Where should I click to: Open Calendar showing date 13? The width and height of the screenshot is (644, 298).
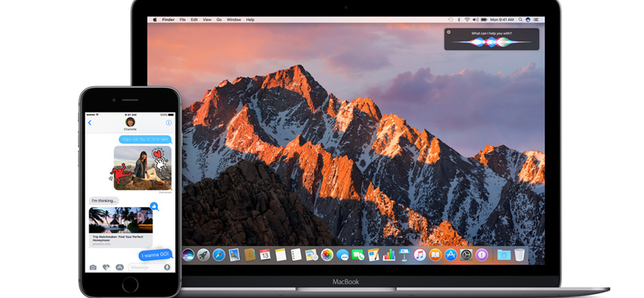[x=265, y=255]
